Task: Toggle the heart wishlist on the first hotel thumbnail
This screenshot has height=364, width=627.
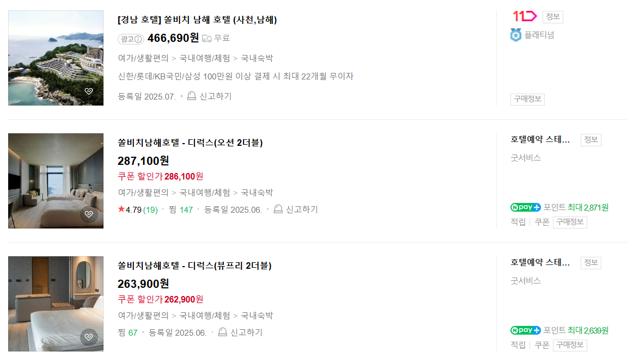Action: 90,91
